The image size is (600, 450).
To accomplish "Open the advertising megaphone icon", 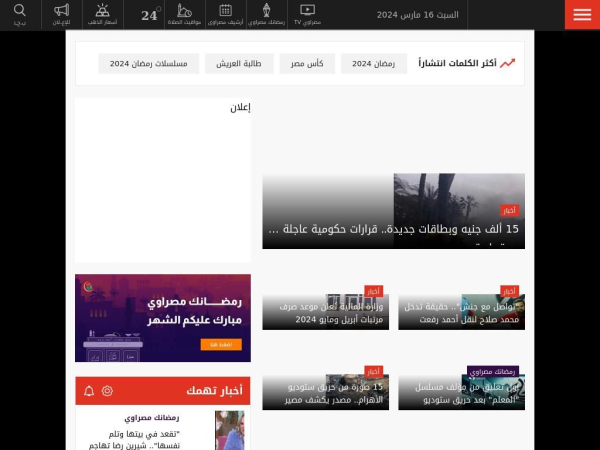I will pos(62,15).
